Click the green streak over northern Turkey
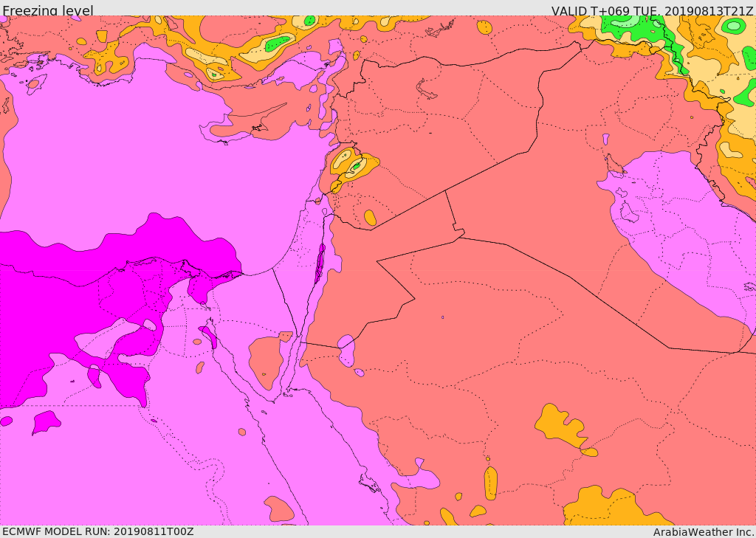Screen dimensions: 756x538 pos(278,44)
